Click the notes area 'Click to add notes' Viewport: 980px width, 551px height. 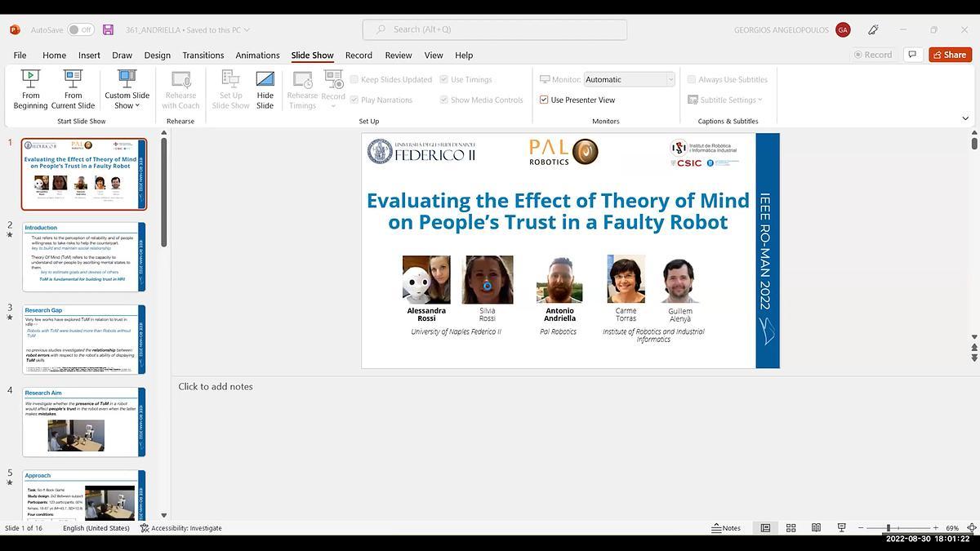216,386
